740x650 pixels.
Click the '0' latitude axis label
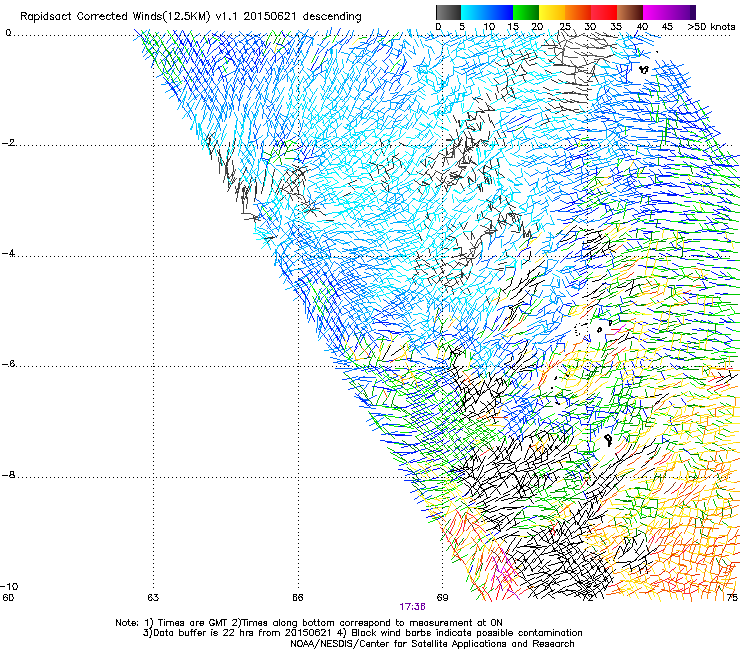tap(8, 33)
